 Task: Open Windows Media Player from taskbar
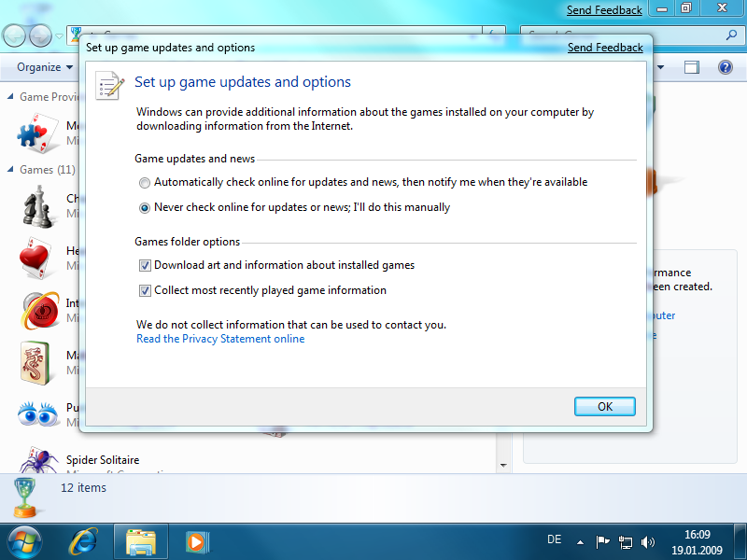click(x=197, y=541)
